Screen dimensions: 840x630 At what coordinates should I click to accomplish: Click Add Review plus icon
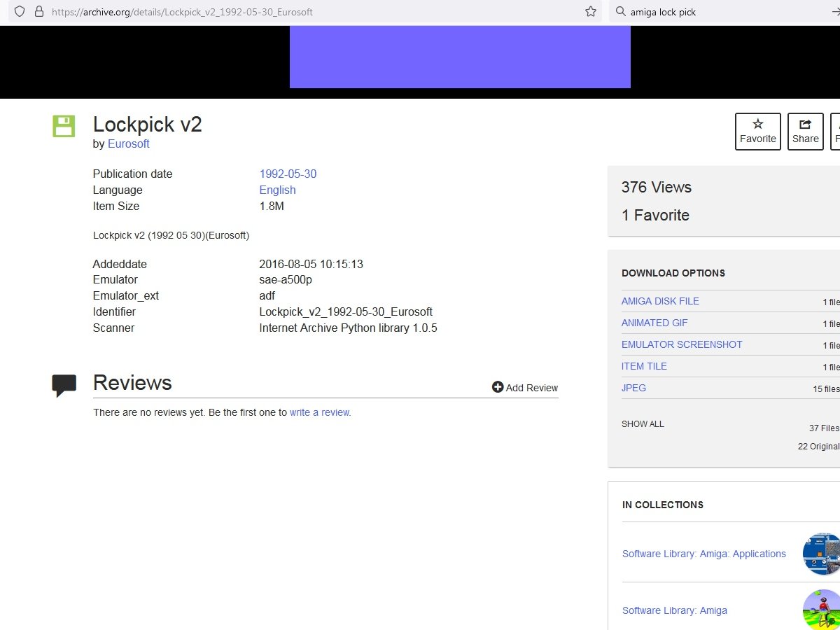click(498, 387)
